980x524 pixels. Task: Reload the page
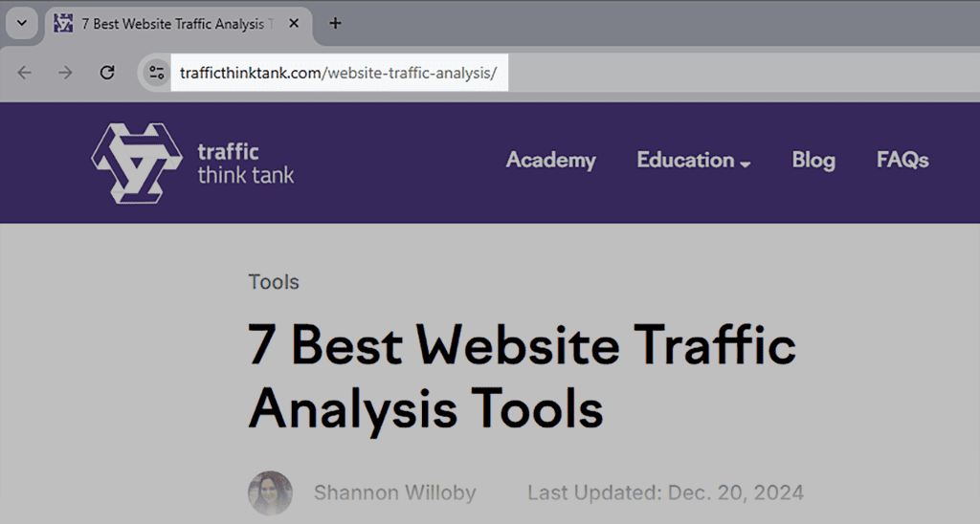[x=107, y=73]
